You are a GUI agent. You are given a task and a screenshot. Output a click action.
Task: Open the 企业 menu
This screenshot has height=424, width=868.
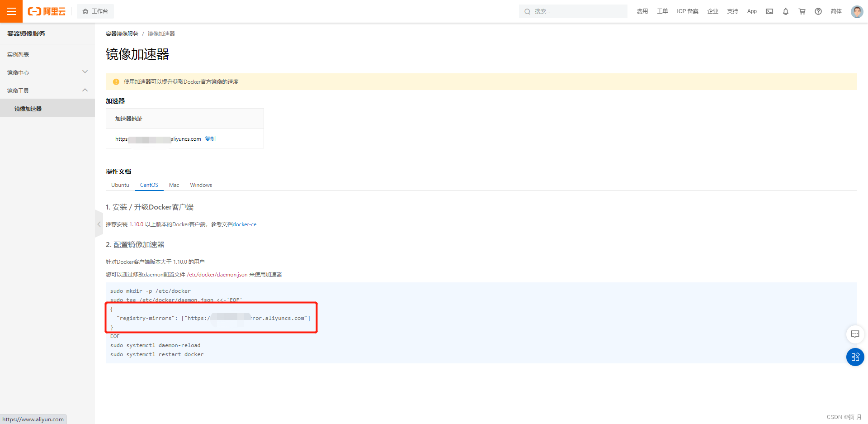tap(713, 11)
